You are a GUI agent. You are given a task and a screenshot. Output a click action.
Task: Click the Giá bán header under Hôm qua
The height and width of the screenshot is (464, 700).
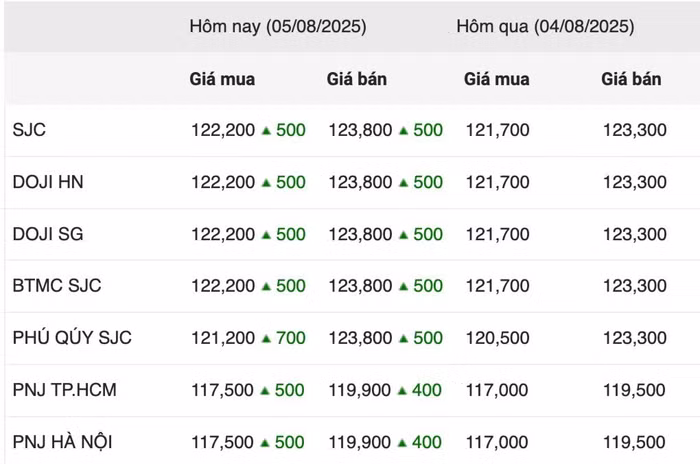pyautogui.click(x=631, y=79)
